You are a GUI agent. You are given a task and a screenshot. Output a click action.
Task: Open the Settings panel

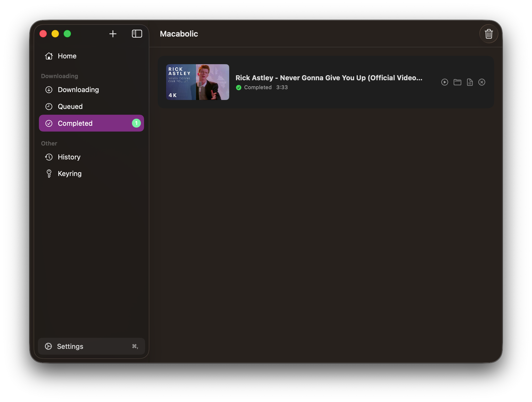tap(70, 346)
